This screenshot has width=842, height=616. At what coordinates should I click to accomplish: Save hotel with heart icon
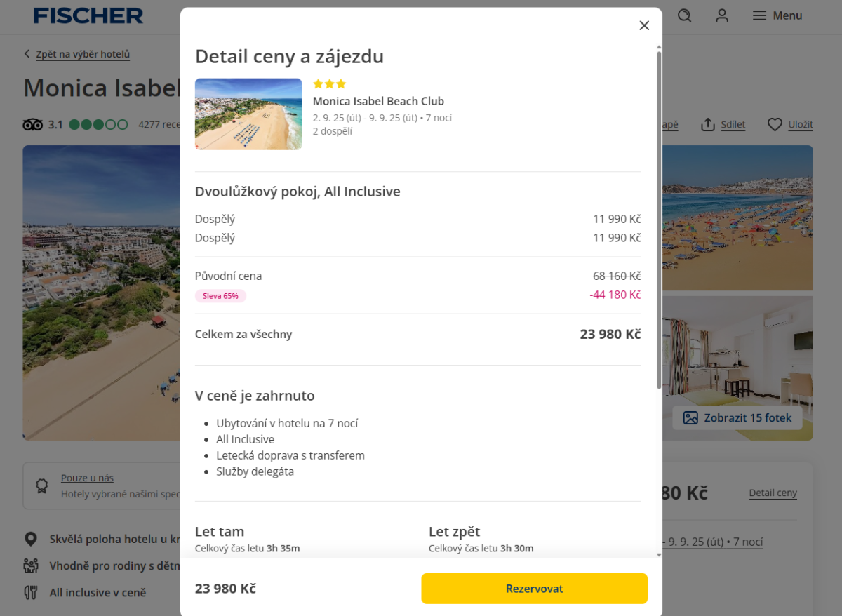point(775,125)
